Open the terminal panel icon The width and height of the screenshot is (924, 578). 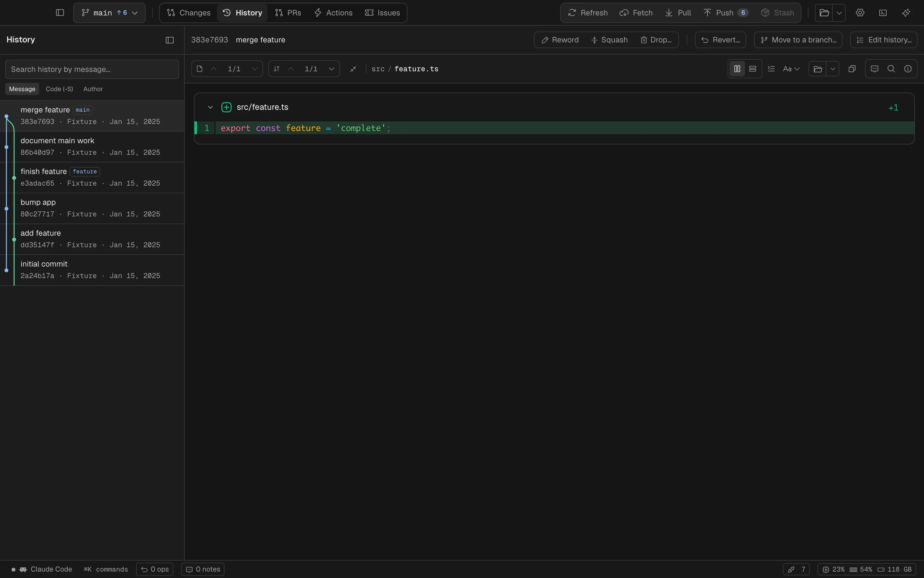pos(883,13)
